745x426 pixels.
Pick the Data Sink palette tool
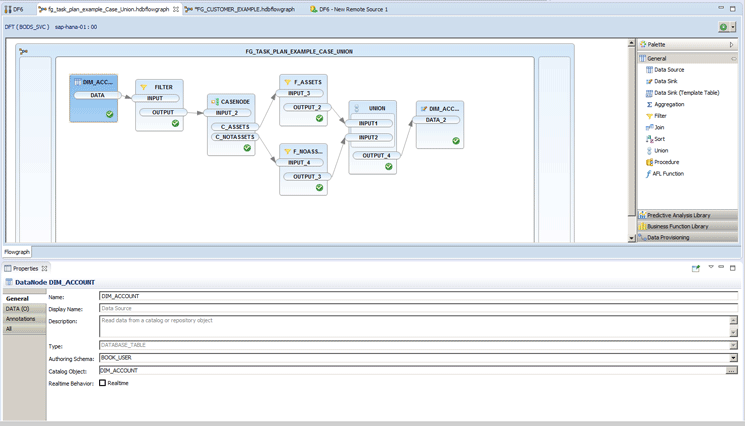click(667, 81)
